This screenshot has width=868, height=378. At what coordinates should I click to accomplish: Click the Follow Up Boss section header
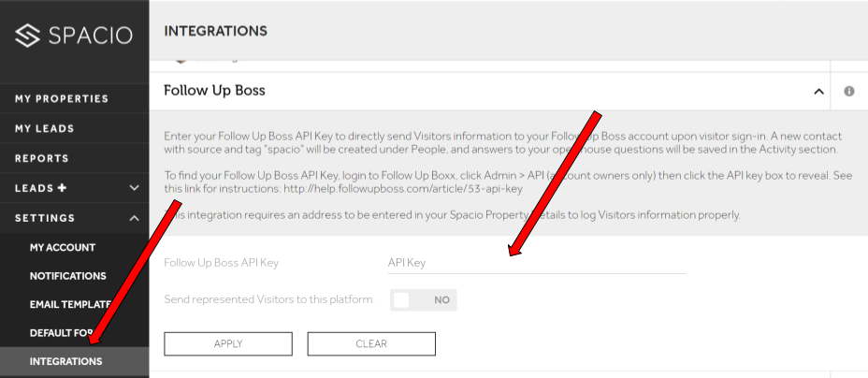[489, 91]
